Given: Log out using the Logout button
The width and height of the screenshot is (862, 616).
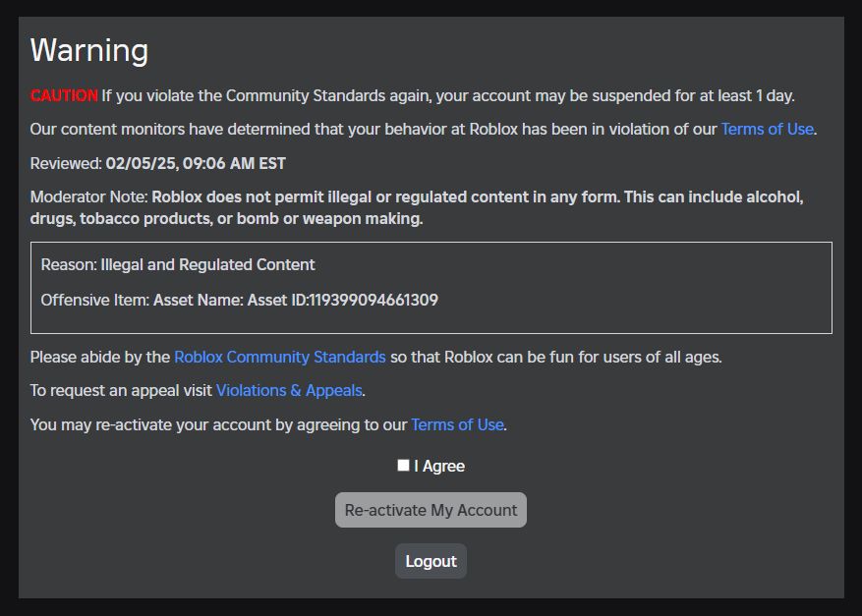Looking at the screenshot, I should pos(431,561).
